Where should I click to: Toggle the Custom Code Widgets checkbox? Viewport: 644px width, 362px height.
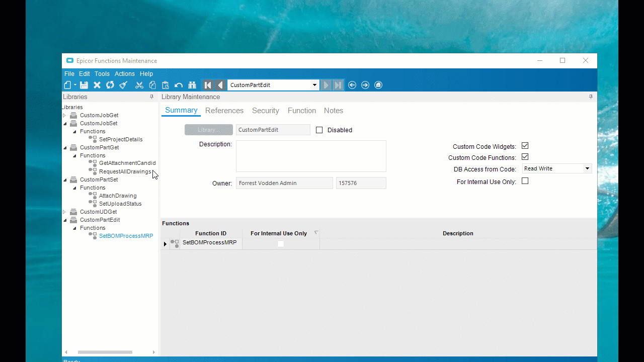pyautogui.click(x=525, y=146)
